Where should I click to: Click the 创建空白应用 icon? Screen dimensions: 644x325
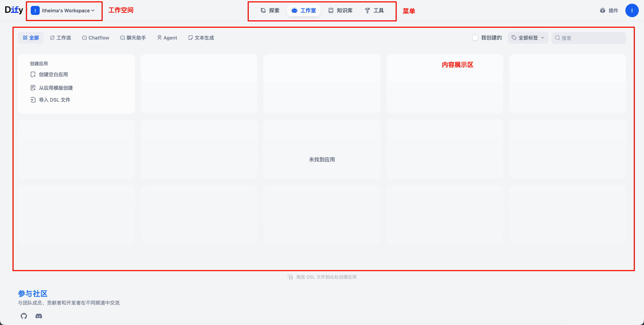click(x=33, y=75)
